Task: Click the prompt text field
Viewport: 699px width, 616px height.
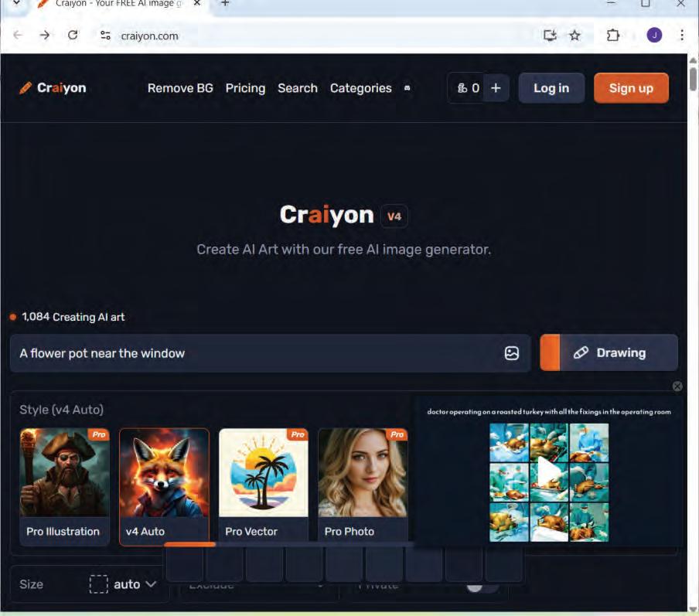Action: tap(270, 353)
